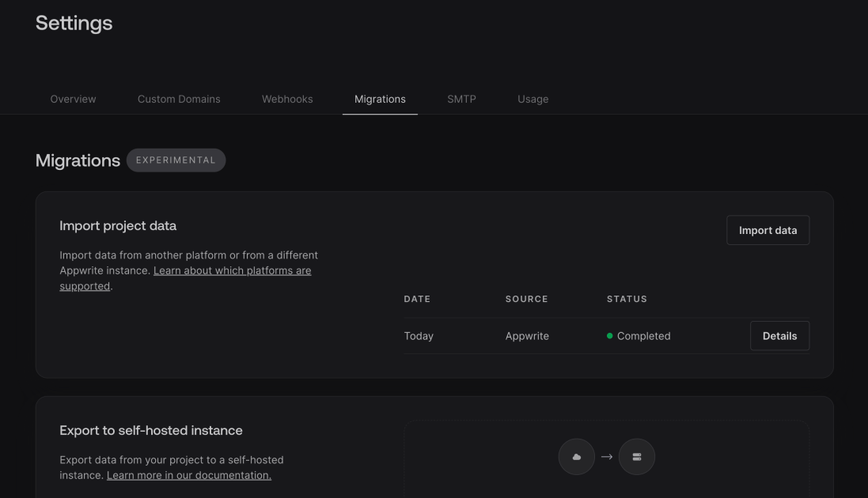Click the self-hosted instance server icon
Image resolution: width=868 pixels, height=498 pixels.
tap(636, 456)
